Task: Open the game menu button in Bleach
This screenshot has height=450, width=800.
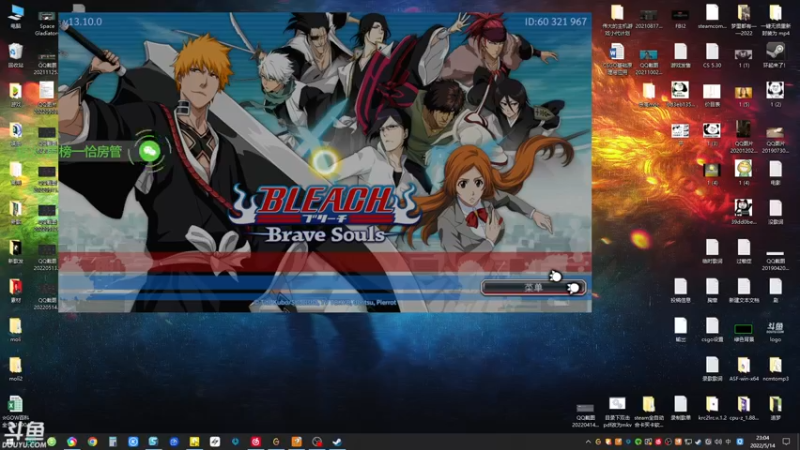Action: pos(533,288)
